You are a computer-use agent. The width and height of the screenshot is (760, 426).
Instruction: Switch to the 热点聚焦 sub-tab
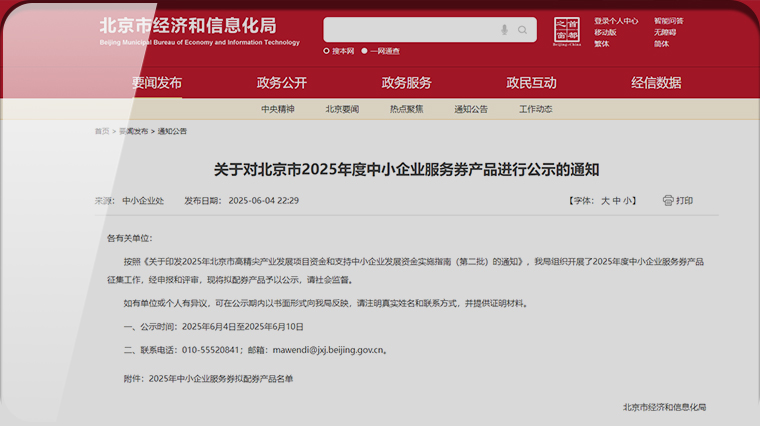[x=407, y=109]
